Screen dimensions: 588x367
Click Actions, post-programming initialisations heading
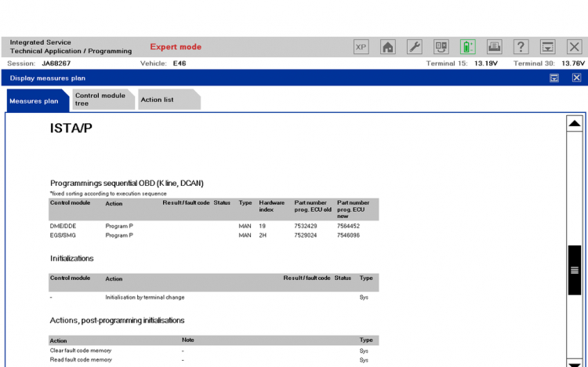(117, 321)
